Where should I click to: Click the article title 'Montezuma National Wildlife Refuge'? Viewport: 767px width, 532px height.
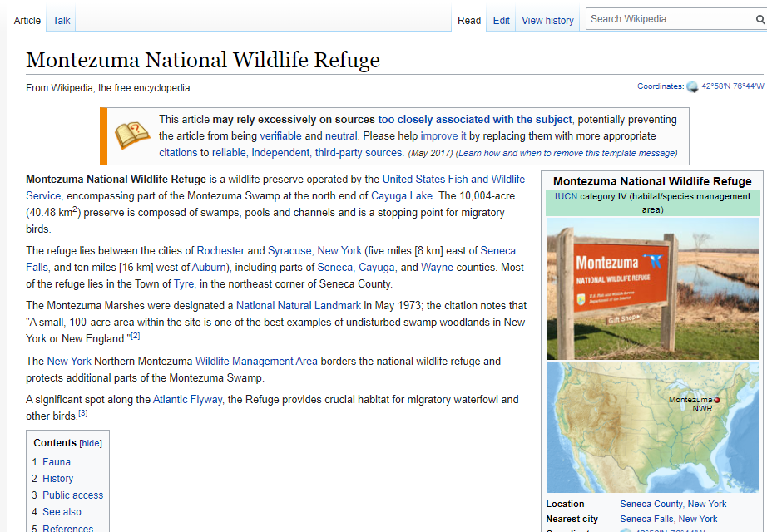[203, 60]
